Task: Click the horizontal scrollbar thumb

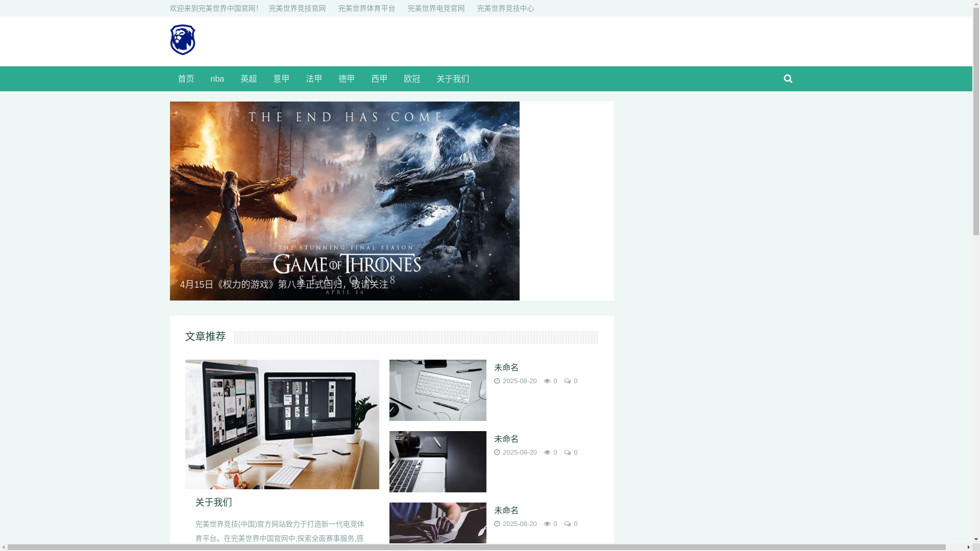Action: point(477,547)
